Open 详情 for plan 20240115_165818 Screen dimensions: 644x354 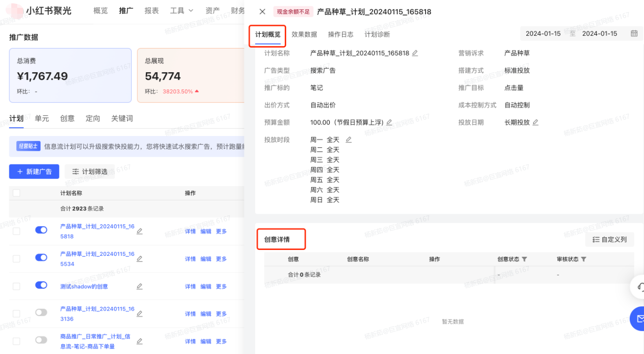tap(190, 231)
